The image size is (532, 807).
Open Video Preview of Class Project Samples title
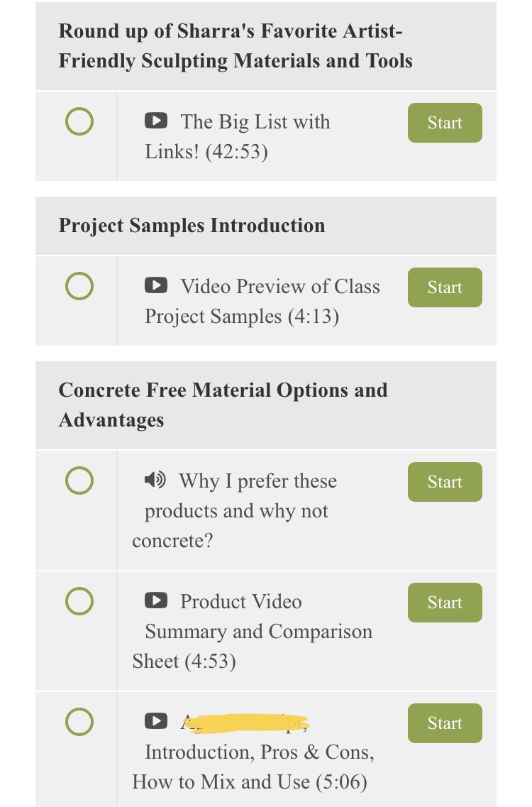[262, 301]
